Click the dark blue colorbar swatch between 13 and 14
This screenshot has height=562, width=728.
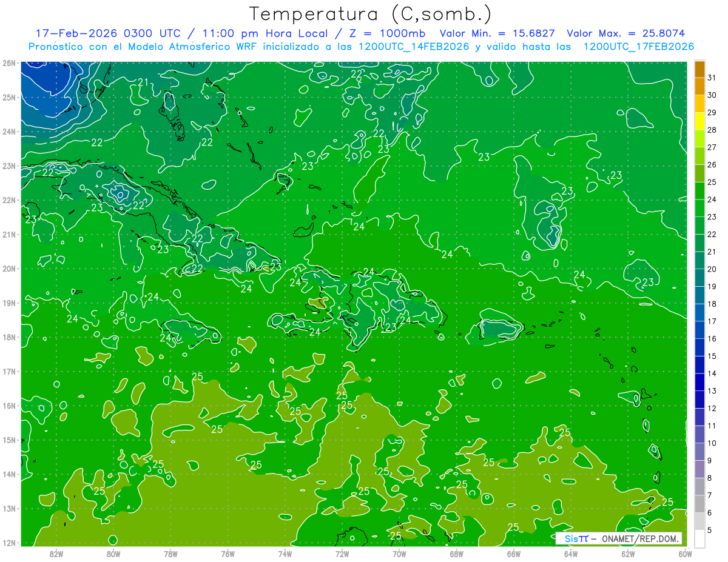click(x=699, y=382)
